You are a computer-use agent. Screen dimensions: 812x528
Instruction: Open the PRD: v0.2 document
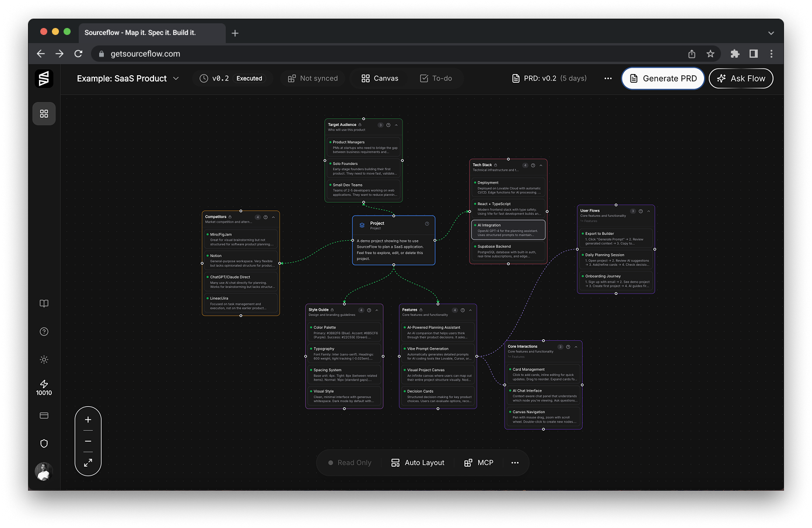[549, 79]
